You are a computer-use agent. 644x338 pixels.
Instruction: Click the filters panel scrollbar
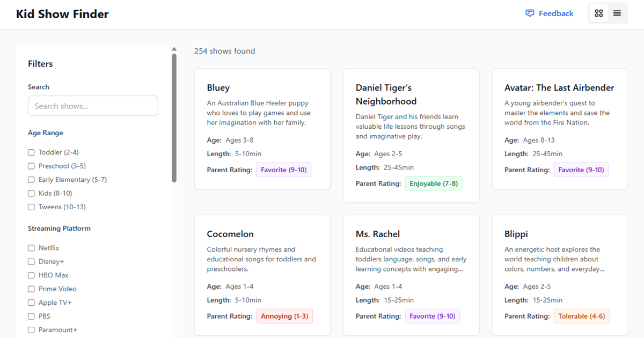coord(174,118)
